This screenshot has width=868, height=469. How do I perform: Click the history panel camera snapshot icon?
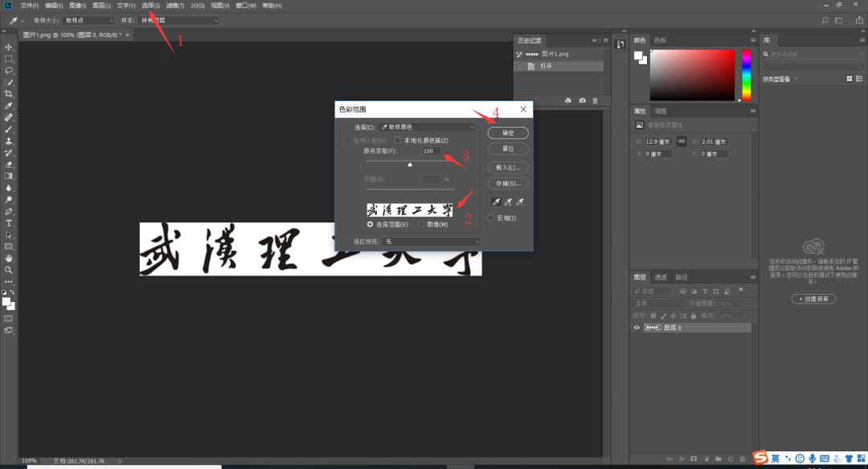pos(583,100)
